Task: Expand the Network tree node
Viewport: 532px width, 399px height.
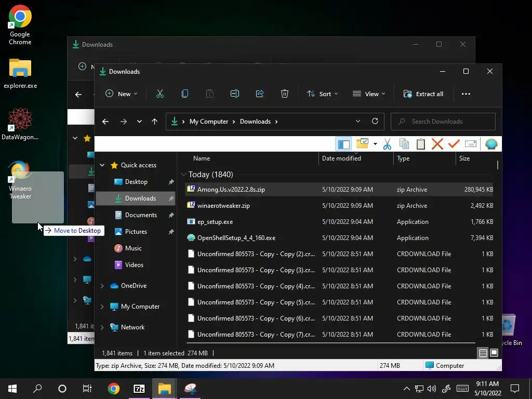Action: [102, 327]
